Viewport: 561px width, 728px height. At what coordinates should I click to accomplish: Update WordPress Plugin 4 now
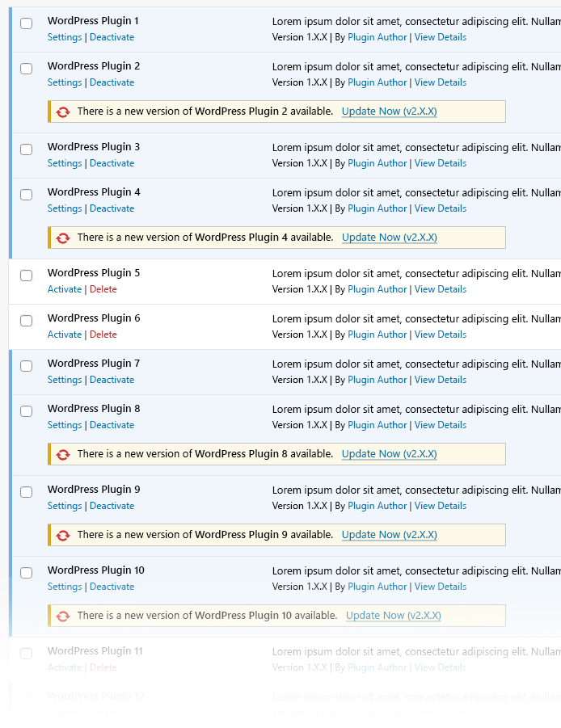[x=389, y=238]
